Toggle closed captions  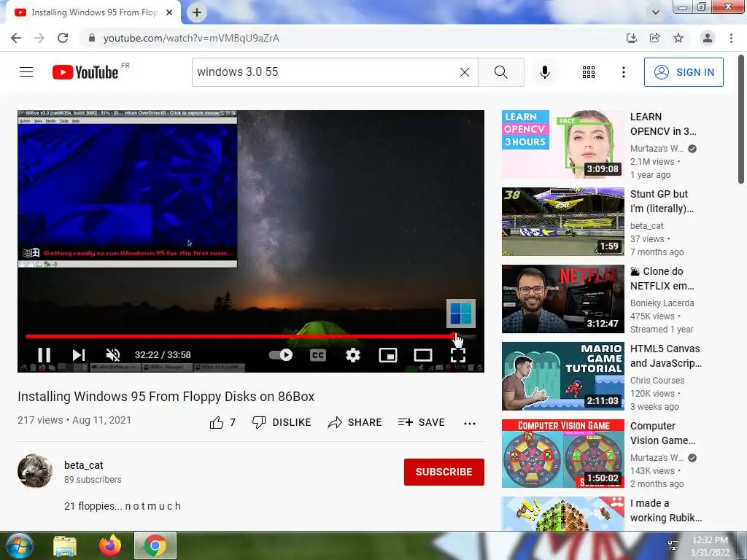coord(318,355)
